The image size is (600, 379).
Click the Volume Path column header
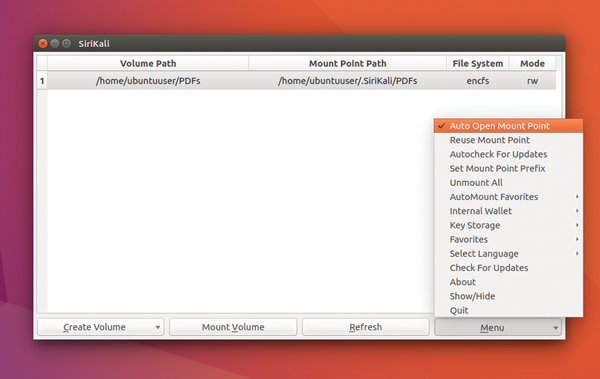click(x=148, y=63)
